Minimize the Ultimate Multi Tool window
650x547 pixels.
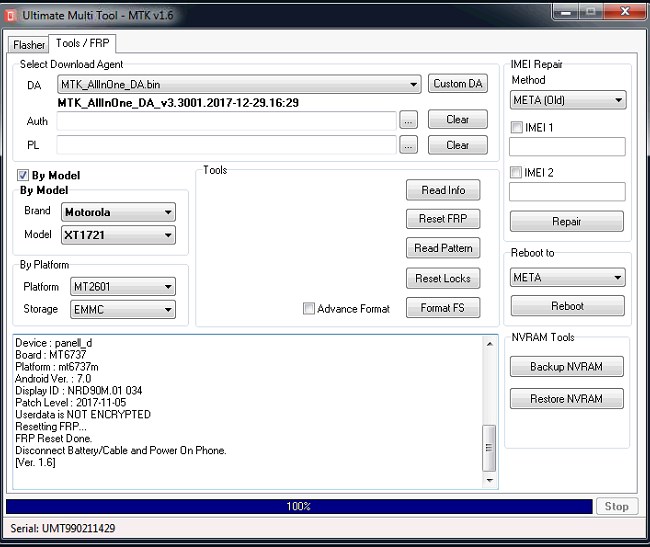click(566, 12)
